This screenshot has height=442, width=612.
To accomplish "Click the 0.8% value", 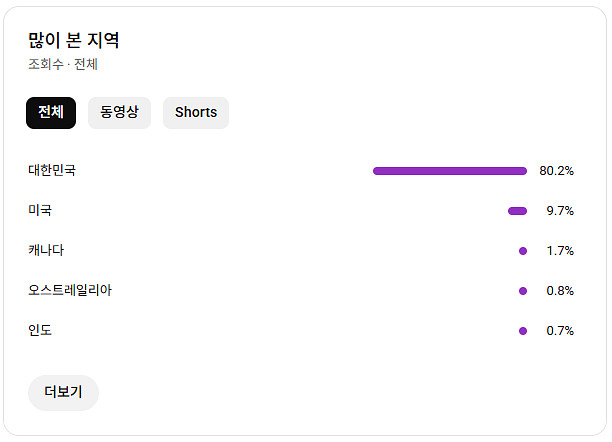I will pos(560,291).
